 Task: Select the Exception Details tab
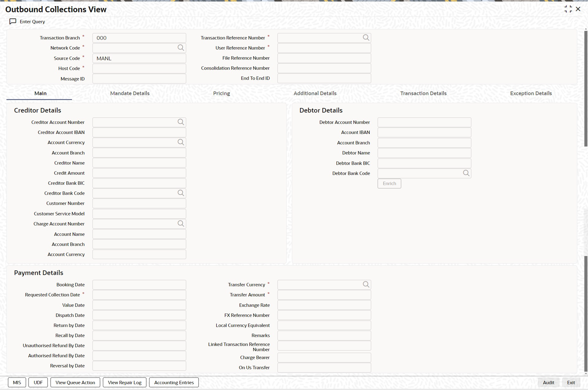(x=531, y=93)
